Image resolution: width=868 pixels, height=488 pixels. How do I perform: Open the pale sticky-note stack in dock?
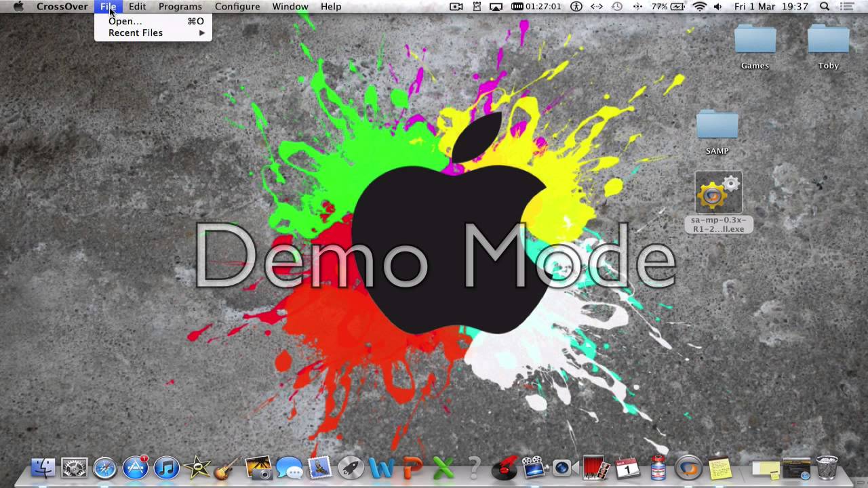766,468
